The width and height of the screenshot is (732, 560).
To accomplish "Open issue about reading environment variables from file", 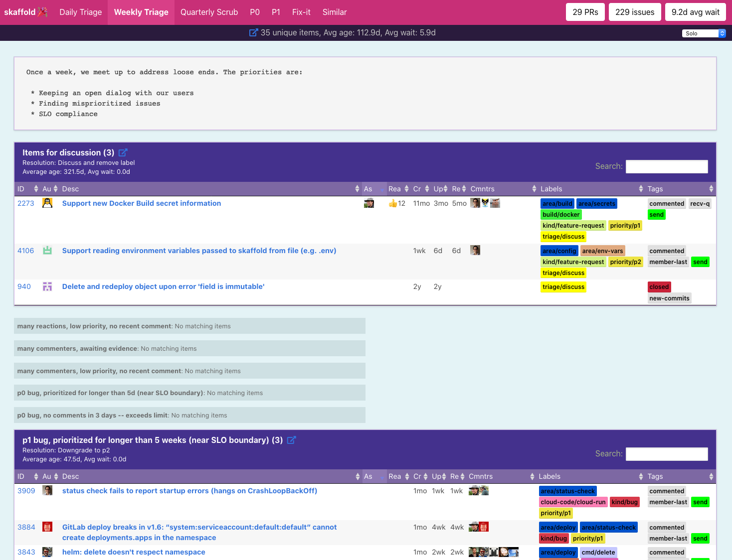I will pyautogui.click(x=199, y=251).
